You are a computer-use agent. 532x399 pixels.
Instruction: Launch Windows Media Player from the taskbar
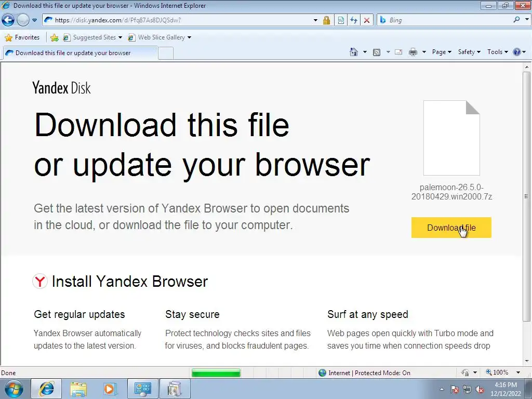[110, 389]
